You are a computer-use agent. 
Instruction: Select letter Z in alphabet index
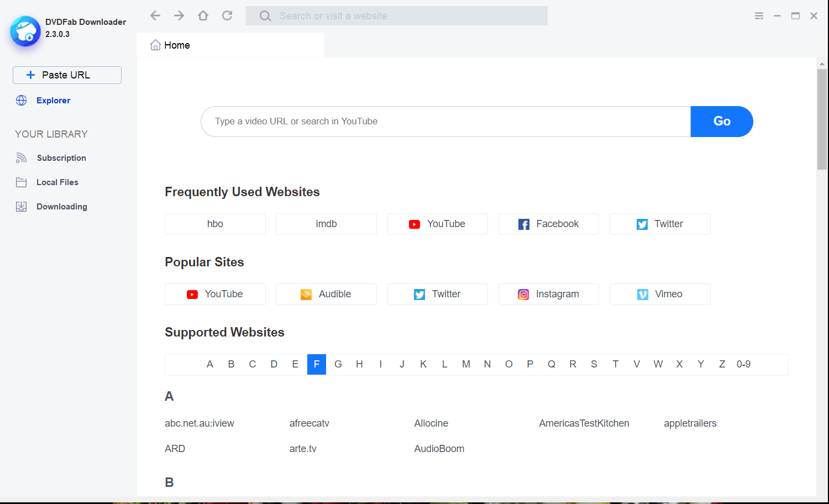tap(722, 364)
